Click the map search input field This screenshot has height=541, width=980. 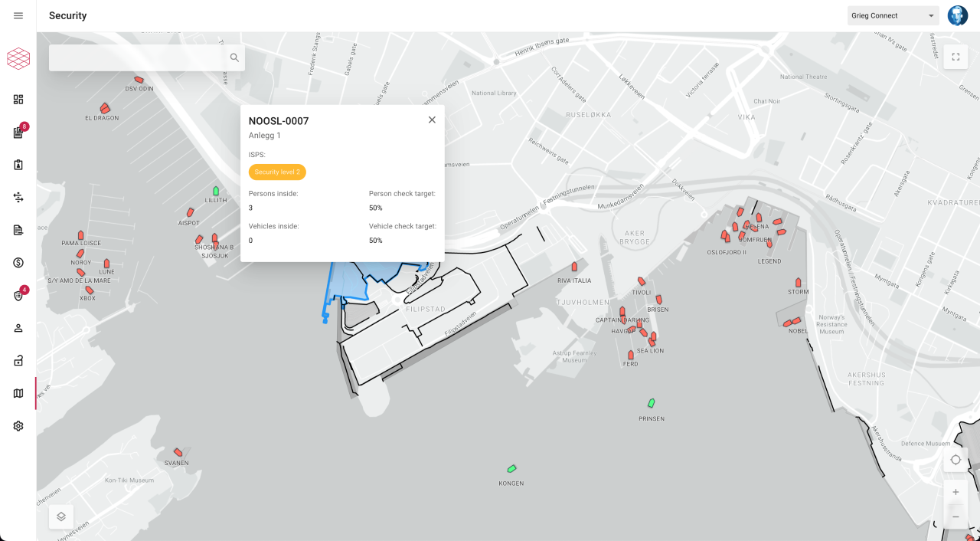coord(138,57)
